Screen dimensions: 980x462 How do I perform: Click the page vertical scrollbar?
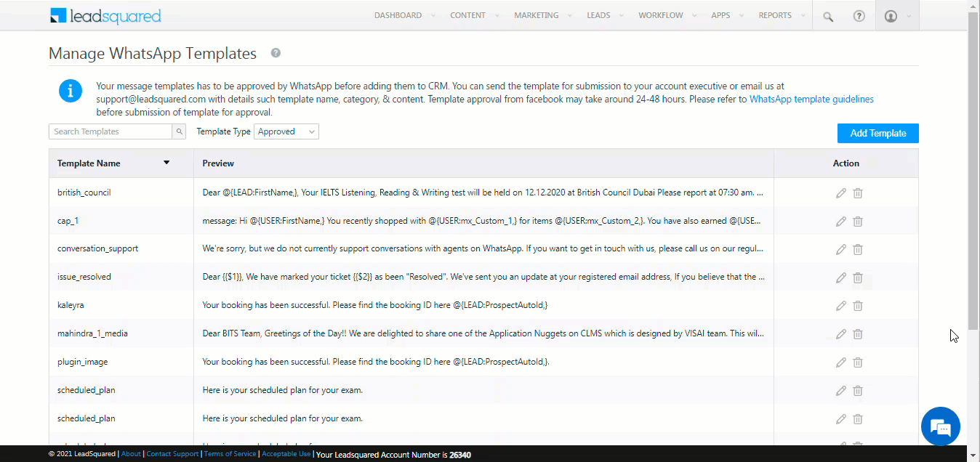pos(973,171)
